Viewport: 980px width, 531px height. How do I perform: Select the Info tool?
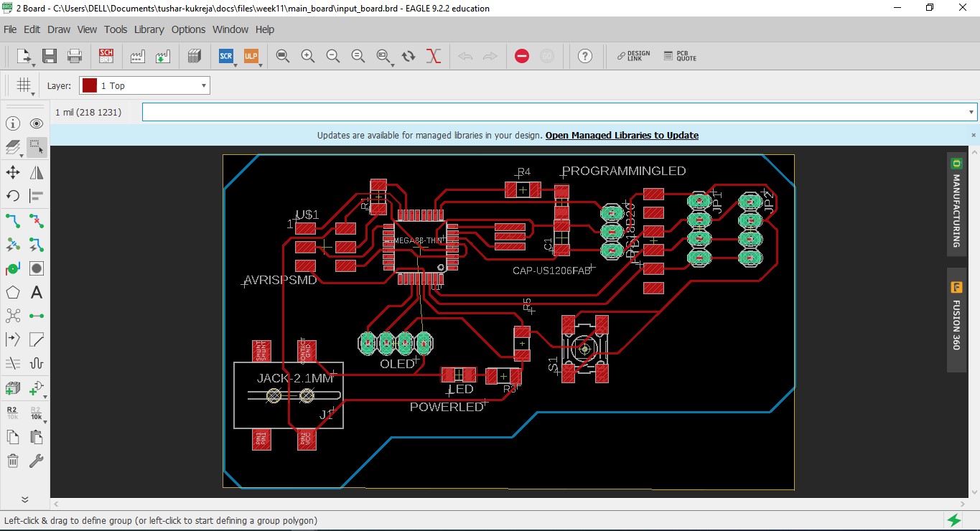click(x=13, y=123)
